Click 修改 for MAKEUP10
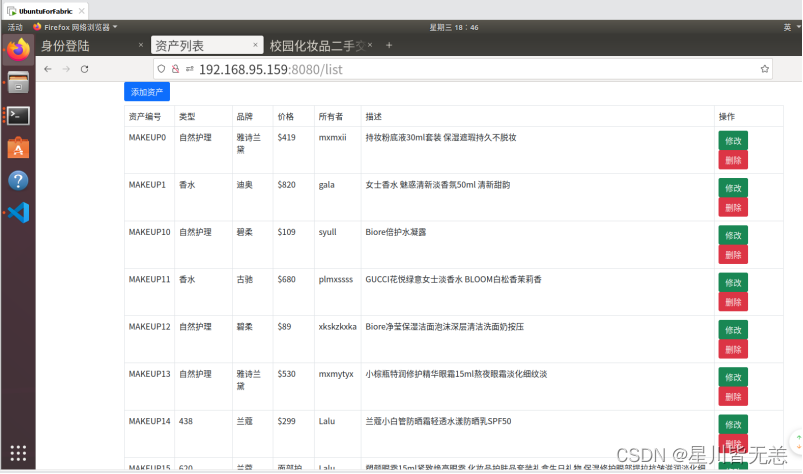The image size is (803, 474). [x=733, y=235]
